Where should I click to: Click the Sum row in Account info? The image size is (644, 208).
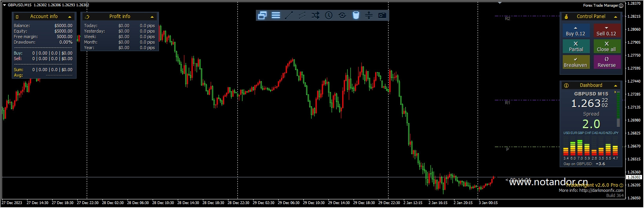(43, 70)
